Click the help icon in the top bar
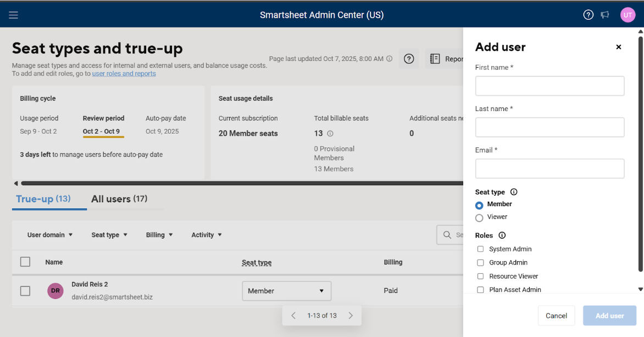 coord(588,15)
